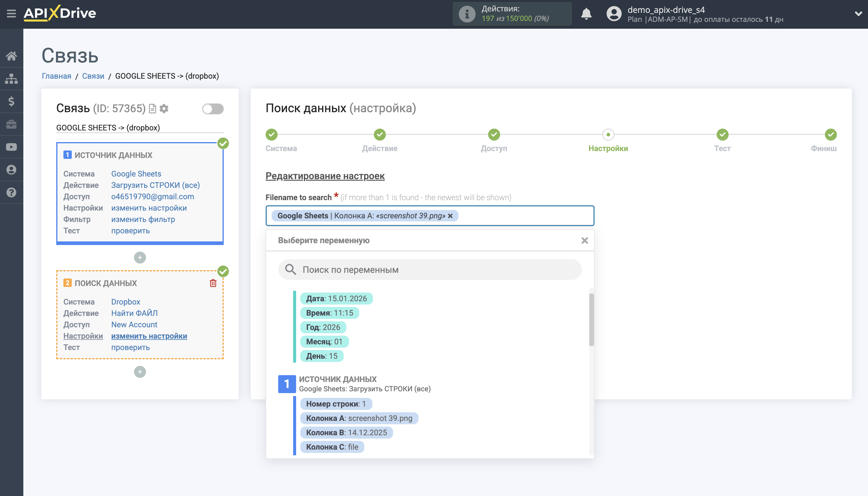The width and height of the screenshot is (868, 496).
Task: Click the Поиск по переменным search field
Action: coord(430,270)
